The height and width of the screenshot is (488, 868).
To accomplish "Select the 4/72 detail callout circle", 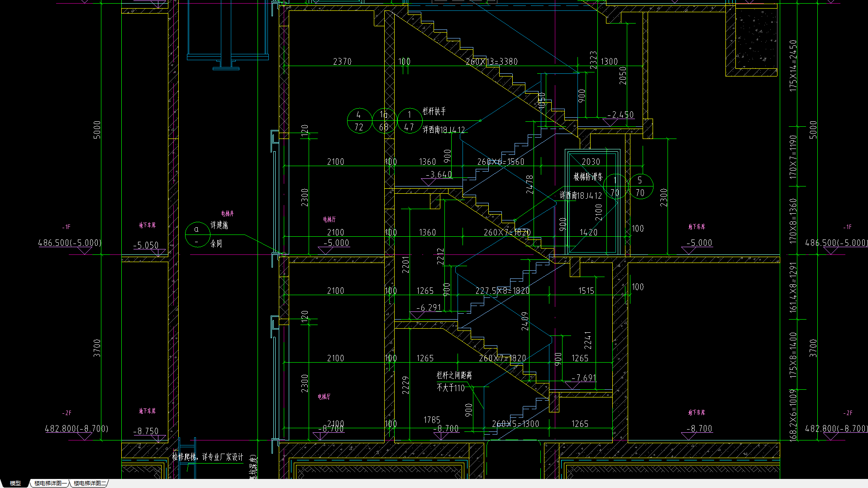I will coord(359,121).
